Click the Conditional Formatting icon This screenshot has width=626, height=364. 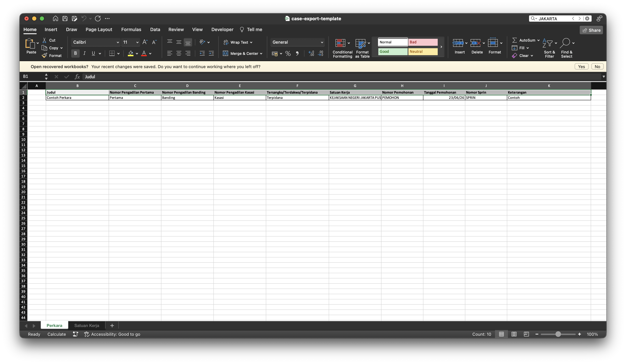(340, 43)
